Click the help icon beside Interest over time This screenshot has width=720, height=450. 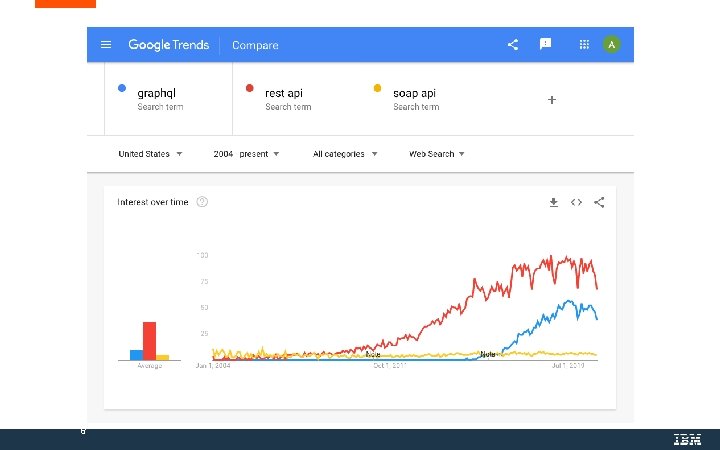click(x=202, y=202)
